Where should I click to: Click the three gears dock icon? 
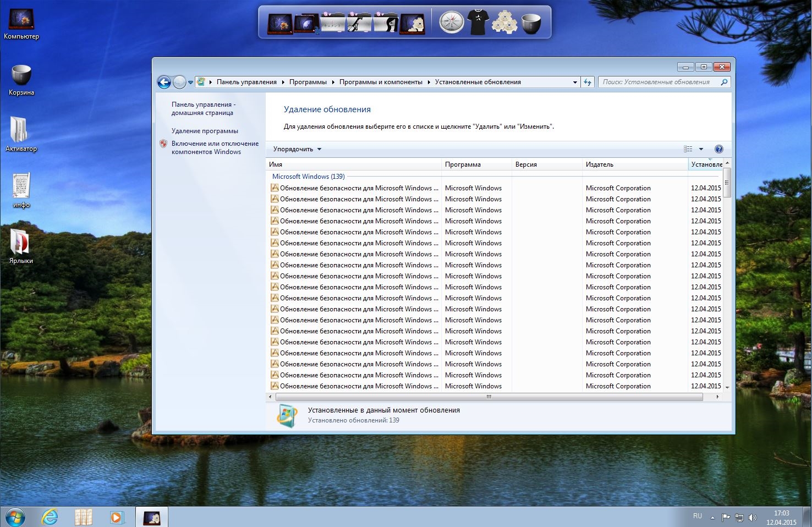504,23
